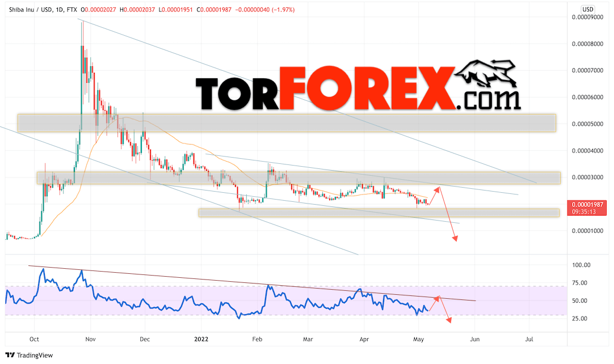This screenshot has height=364, width=614.
Task: Click price axis label 0.00007000
Action: [587, 70]
